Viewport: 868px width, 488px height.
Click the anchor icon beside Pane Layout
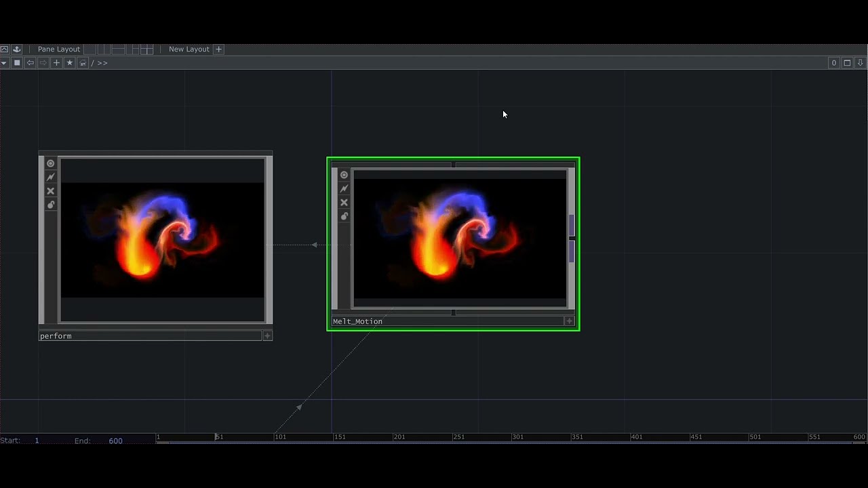tap(16, 49)
